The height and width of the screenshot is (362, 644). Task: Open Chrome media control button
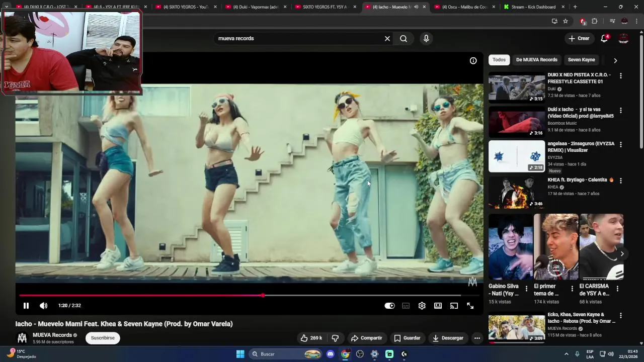click(612, 21)
